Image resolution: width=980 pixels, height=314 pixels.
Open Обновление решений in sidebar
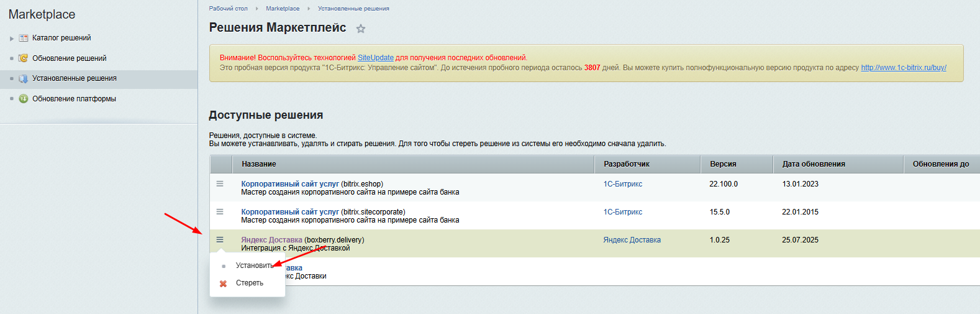70,58
